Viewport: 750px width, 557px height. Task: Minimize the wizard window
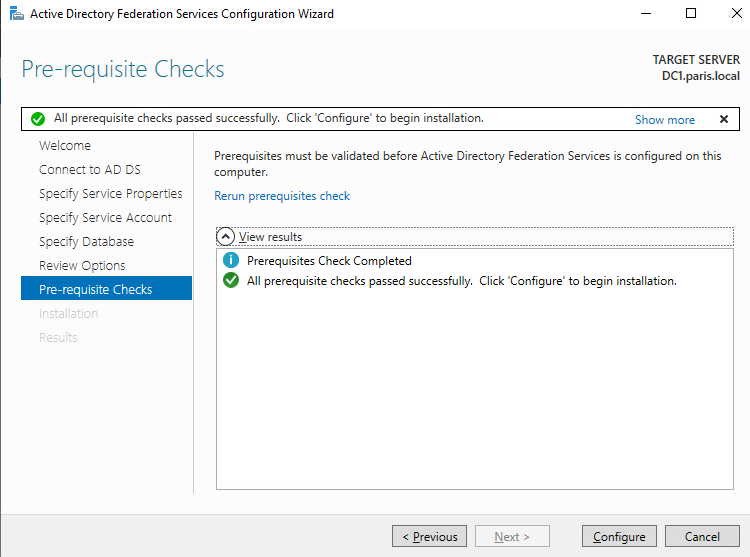(x=646, y=13)
